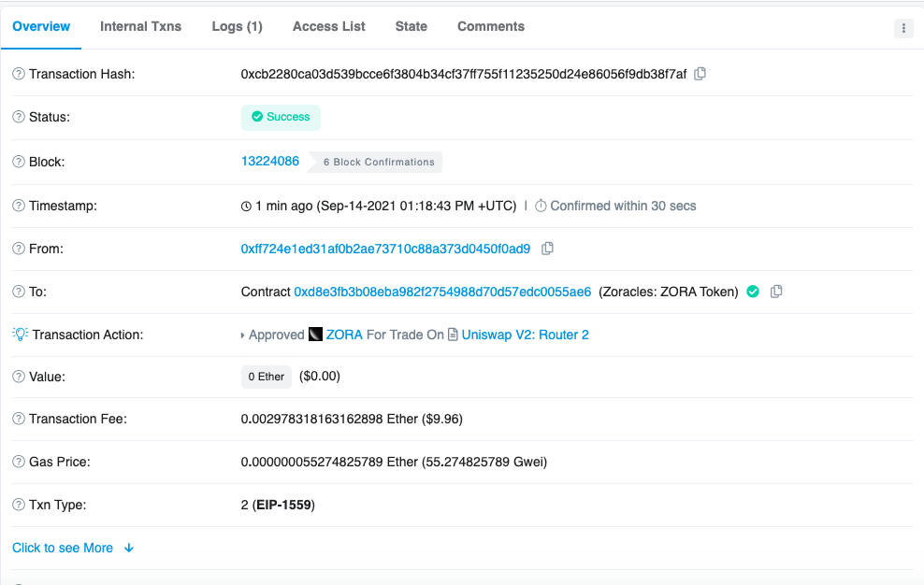
Task: Click the ($0.00) value text
Action: point(320,376)
